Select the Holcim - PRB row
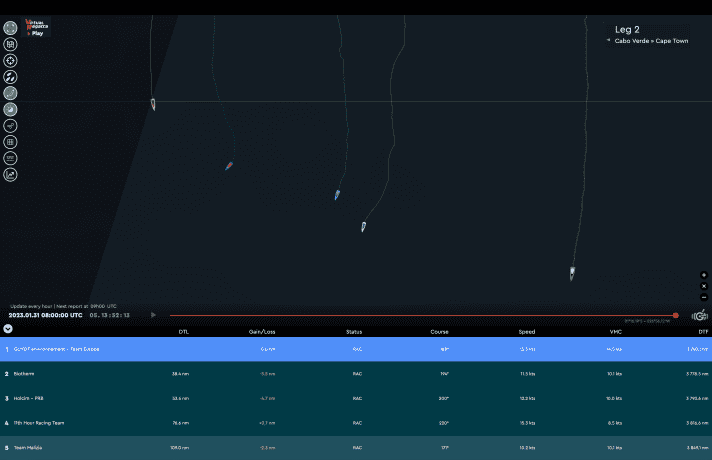The image size is (712, 460). (x=356, y=398)
